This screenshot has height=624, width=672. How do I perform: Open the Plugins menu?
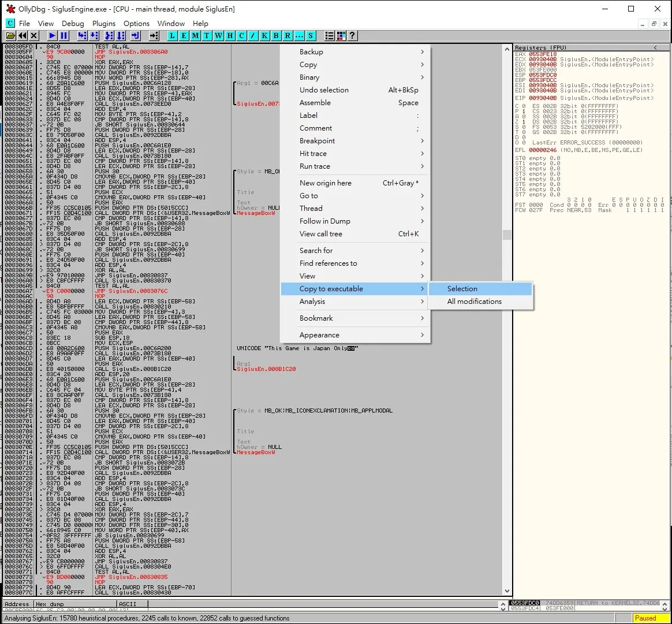click(x=104, y=24)
